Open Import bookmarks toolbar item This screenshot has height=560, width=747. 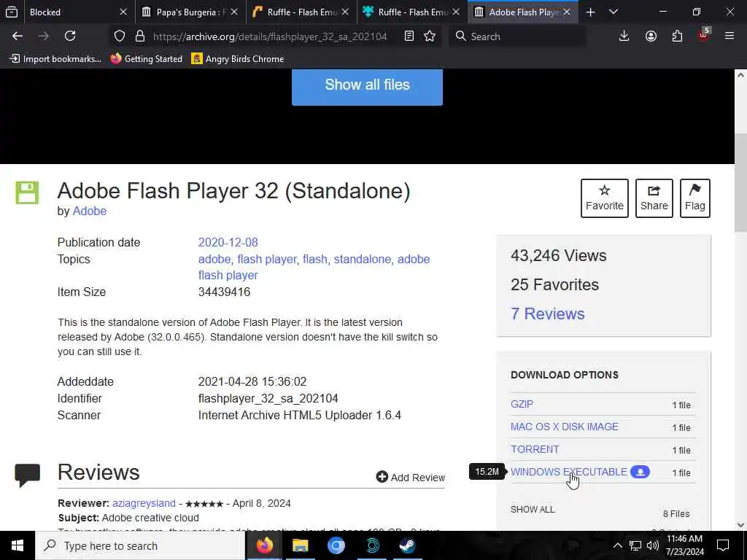click(55, 58)
